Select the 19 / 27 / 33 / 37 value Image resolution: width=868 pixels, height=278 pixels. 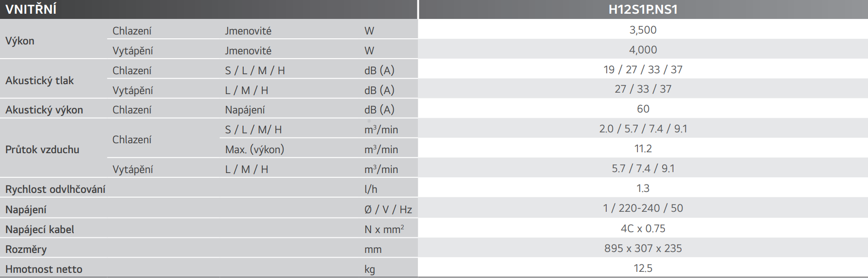tap(643, 69)
